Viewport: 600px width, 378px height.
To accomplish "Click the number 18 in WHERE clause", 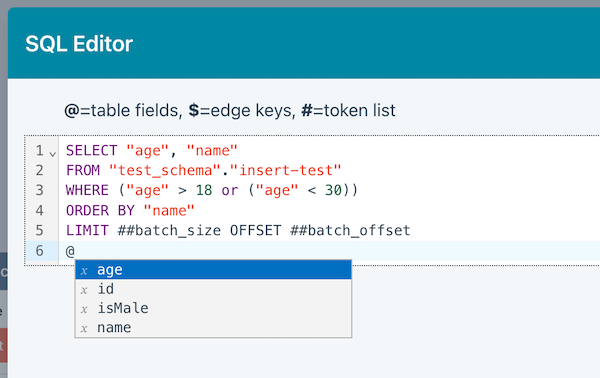I will [204, 190].
